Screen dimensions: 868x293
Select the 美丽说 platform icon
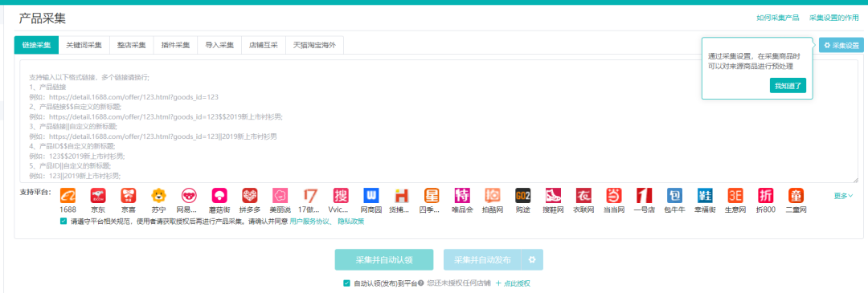pyautogui.click(x=280, y=196)
